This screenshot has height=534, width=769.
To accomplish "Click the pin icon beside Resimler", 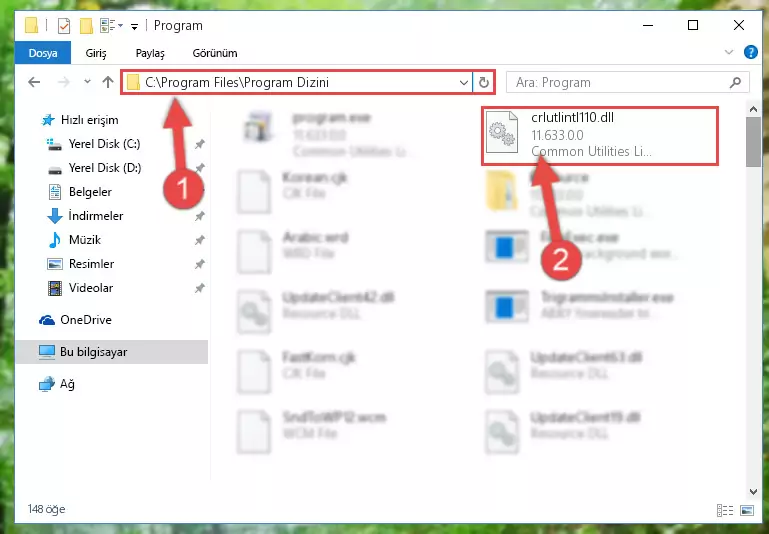I will tap(199, 264).
